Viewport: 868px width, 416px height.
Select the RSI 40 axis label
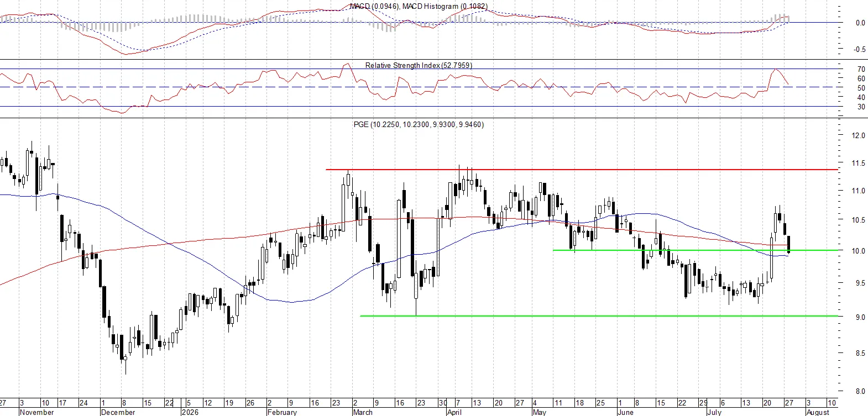pyautogui.click(x=861, y=98)
